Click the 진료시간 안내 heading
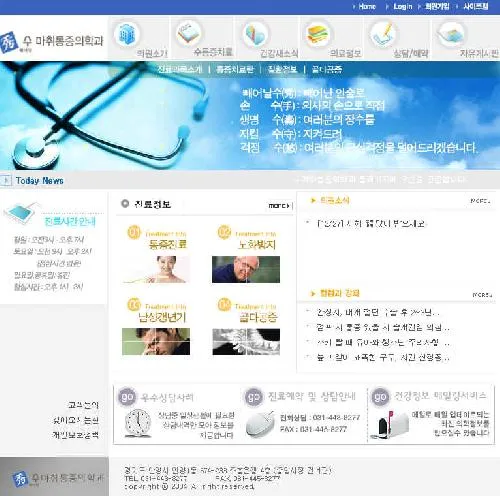 [70, 221]
